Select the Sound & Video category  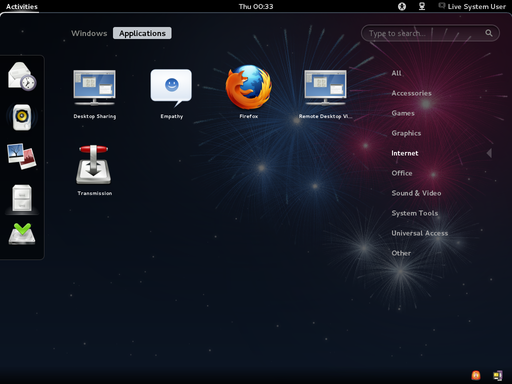[416, 193]
